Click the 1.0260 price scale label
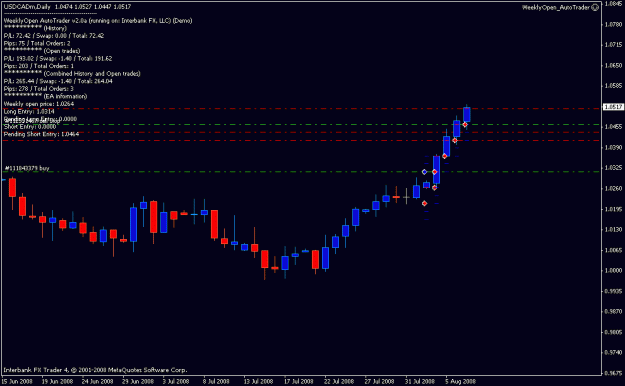Screen dimensions: 625x386 click(614, 189)
